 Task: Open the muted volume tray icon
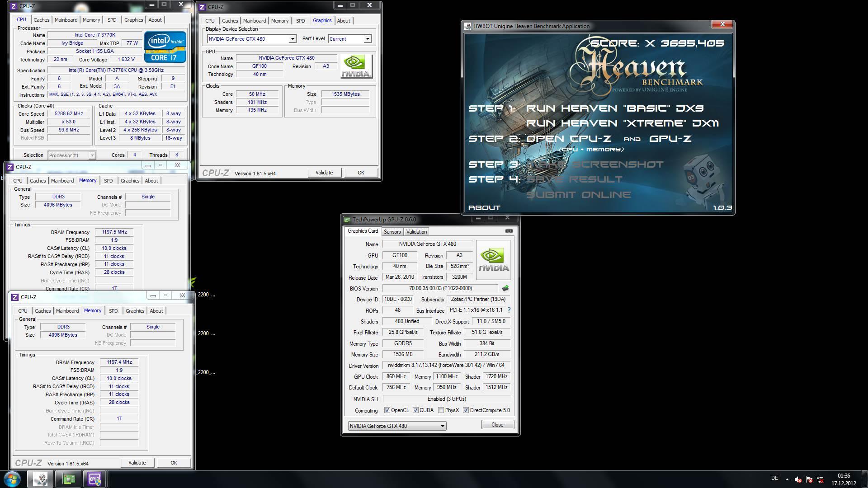coord(798,479)
